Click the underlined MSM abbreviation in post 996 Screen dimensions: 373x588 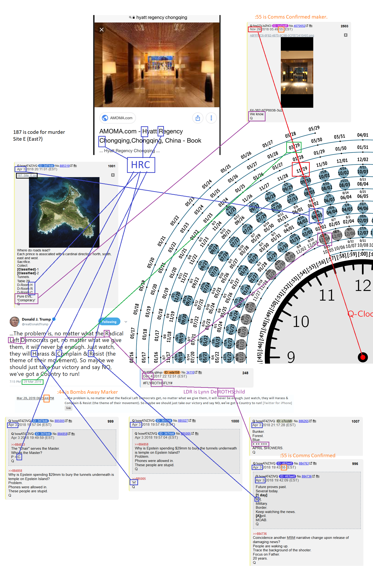(291, 538)
